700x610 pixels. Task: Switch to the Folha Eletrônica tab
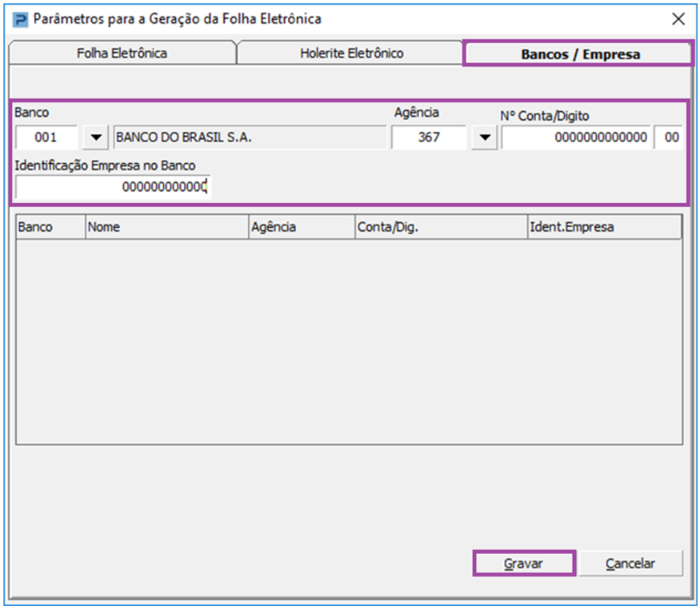[x=122, y=54]
